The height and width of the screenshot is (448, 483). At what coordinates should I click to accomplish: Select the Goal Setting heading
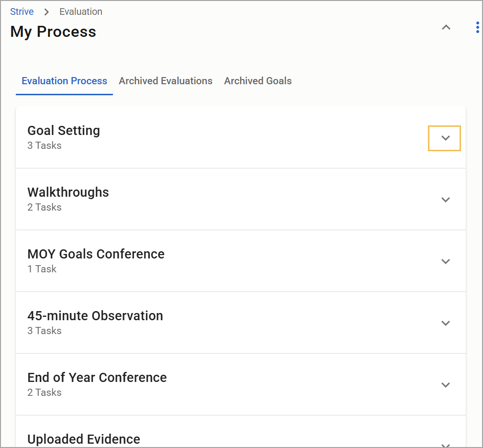[64, 131]
